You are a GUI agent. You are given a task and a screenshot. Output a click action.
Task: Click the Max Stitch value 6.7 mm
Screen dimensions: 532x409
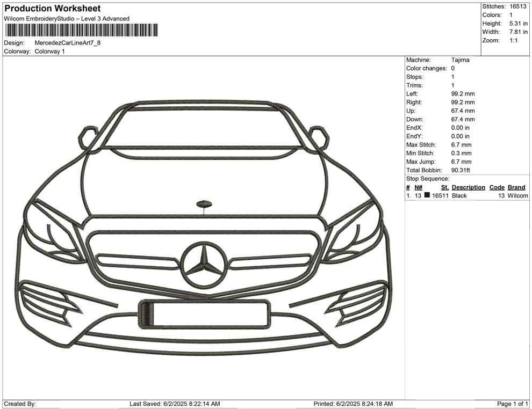click(461, 145)
